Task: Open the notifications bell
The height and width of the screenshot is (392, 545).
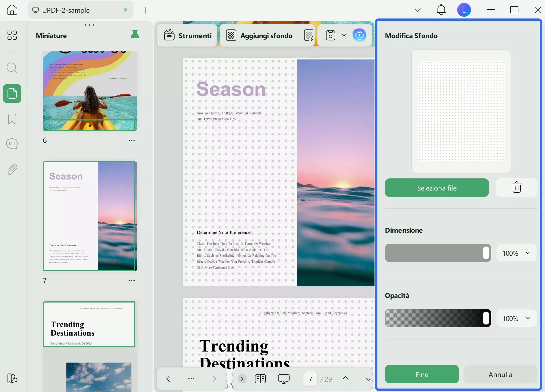Action: pyautogui.click(x=441, y=10)
